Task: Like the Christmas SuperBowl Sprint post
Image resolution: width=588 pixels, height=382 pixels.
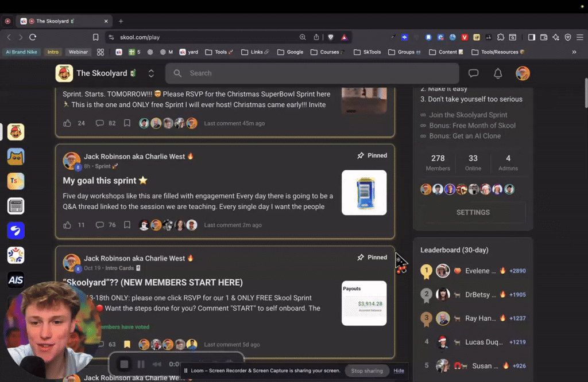Action: tap(67, 123)
